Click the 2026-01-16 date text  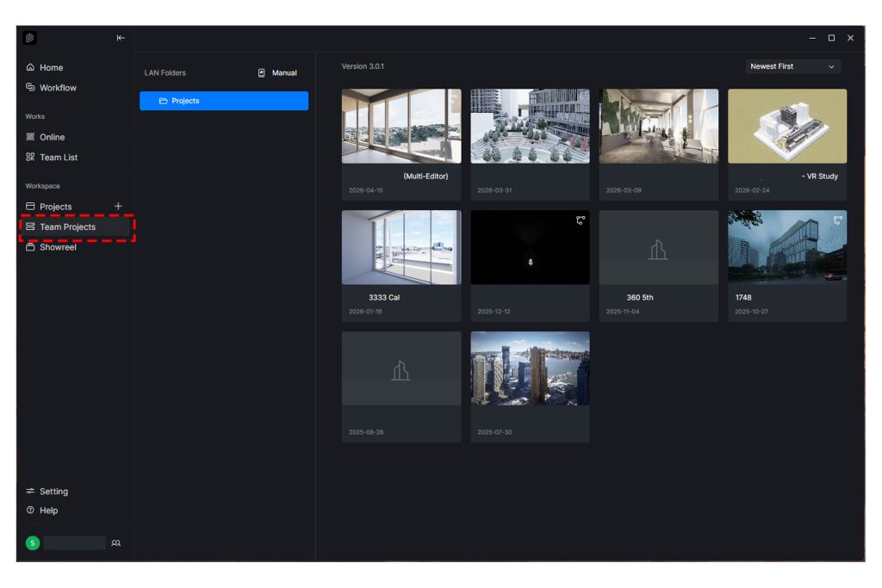[365, 312]
